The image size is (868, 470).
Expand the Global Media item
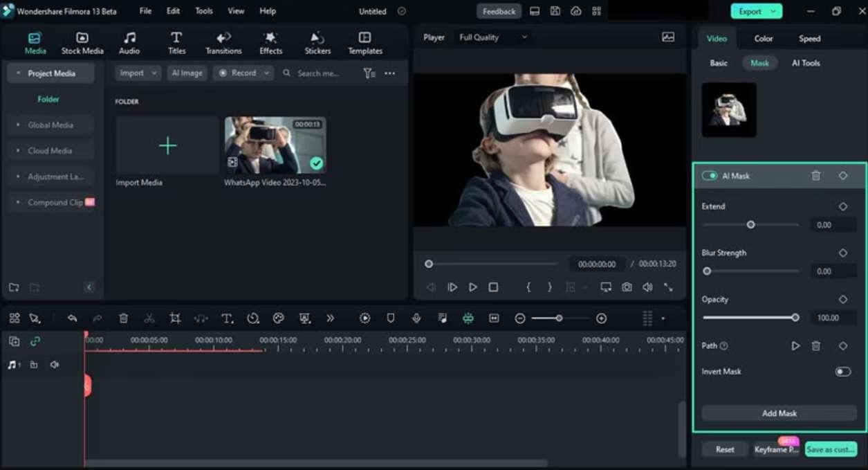[x=50, y=125]
